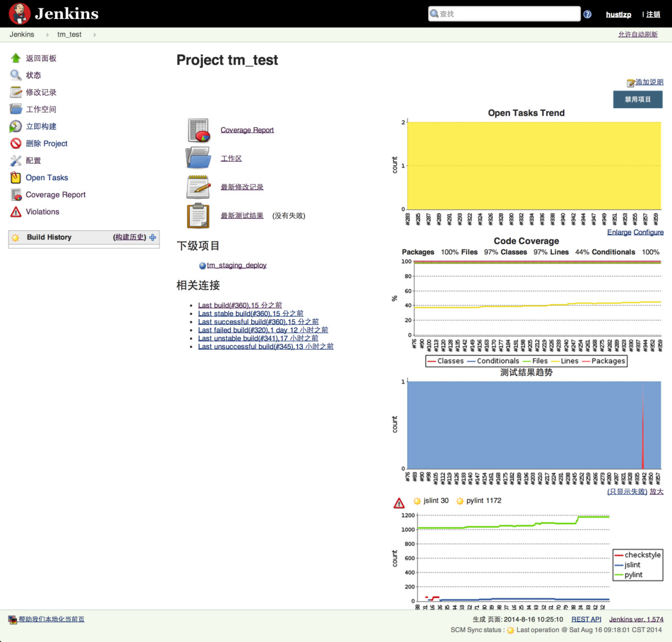Open the hustlzp user link

click(x=618, y=15)
